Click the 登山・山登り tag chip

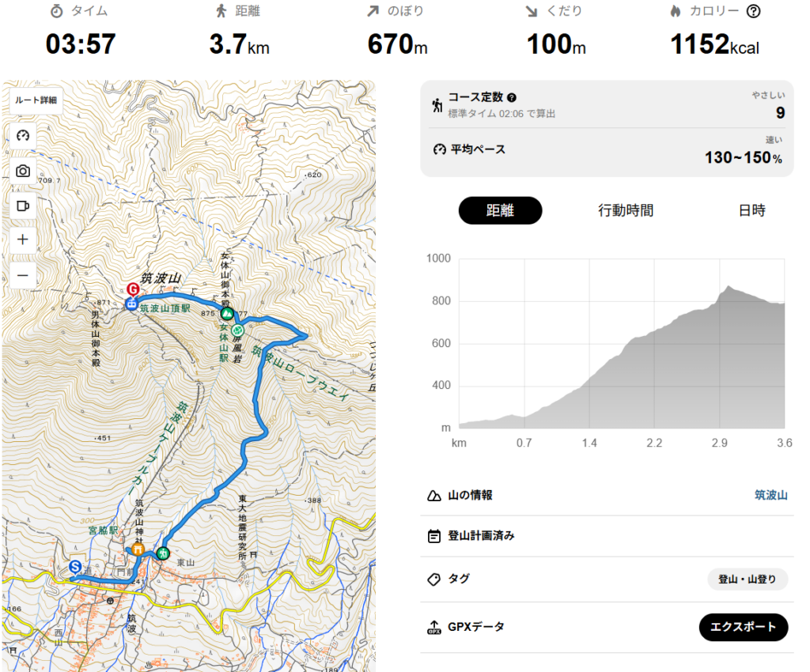tap(748, 579)
